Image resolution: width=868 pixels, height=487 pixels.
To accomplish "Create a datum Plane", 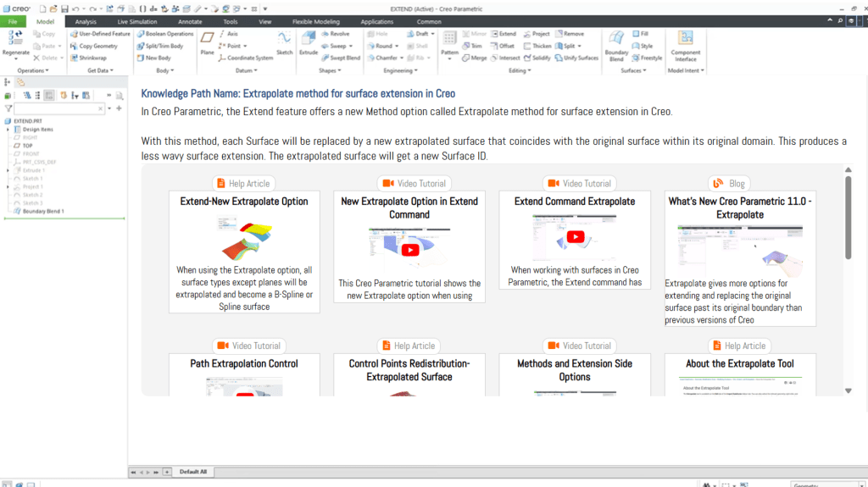I will pos(207,42).
